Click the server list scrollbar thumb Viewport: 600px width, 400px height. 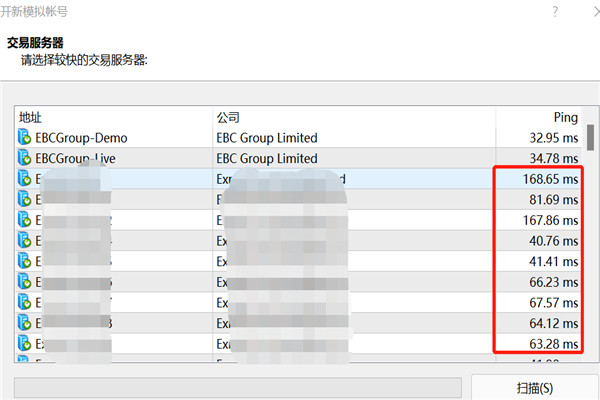(590, 137)
